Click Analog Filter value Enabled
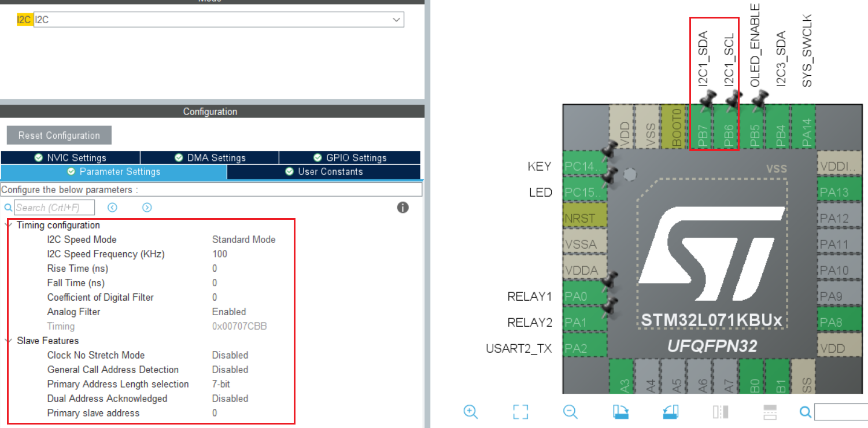Screen dimensions: 868x428 (x=229, y=312)
